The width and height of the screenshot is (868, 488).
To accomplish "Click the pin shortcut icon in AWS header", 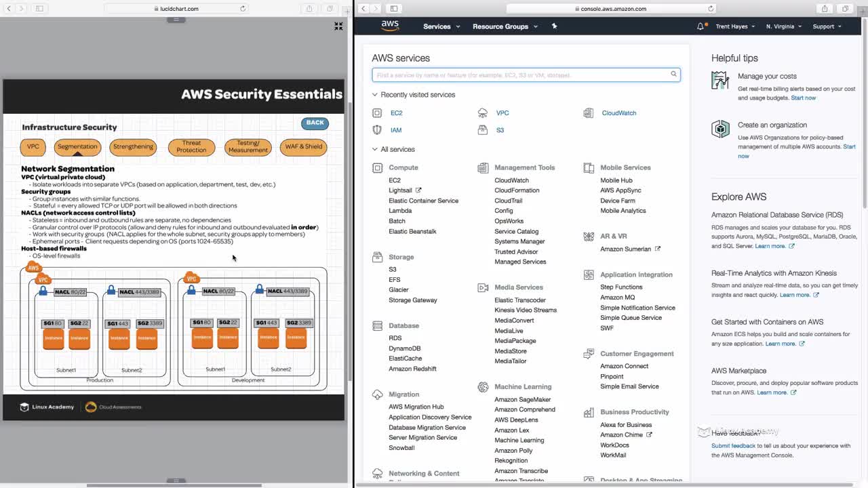I will pyautogui.click(x=554, y=26).
